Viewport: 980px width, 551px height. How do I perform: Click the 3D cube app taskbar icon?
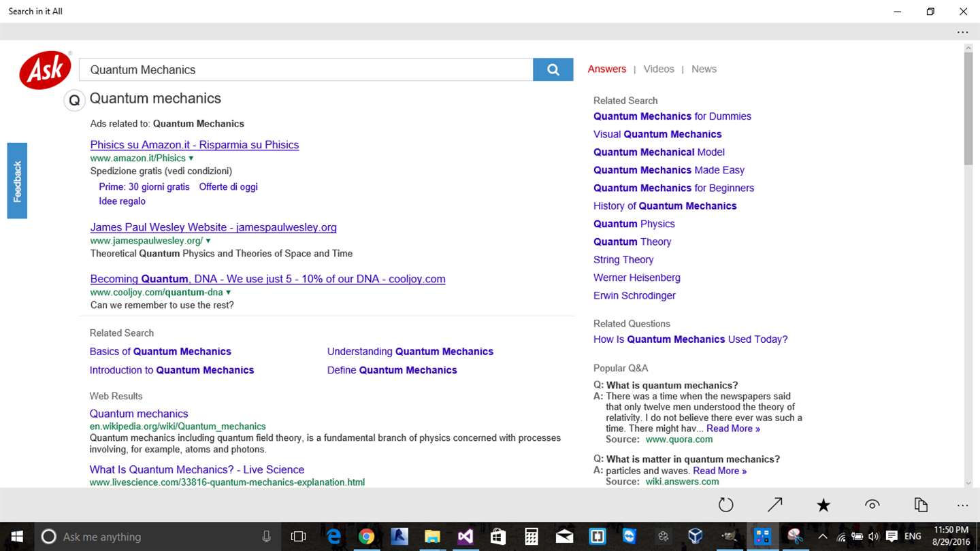696,537
